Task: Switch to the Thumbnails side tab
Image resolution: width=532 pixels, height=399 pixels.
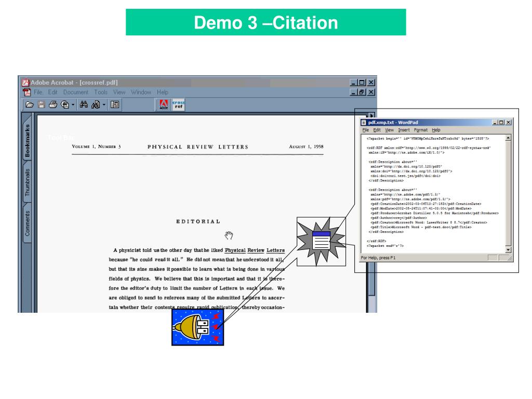Action: click(x=27, y=182)
